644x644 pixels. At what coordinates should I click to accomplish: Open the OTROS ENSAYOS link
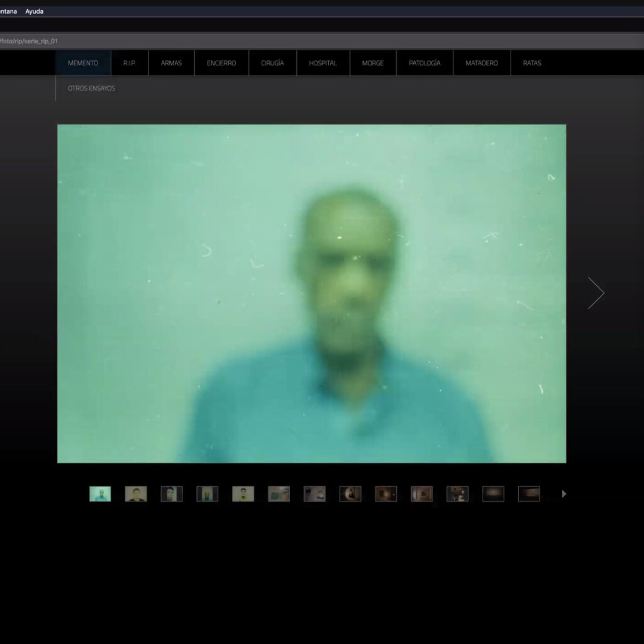(91, 88)
